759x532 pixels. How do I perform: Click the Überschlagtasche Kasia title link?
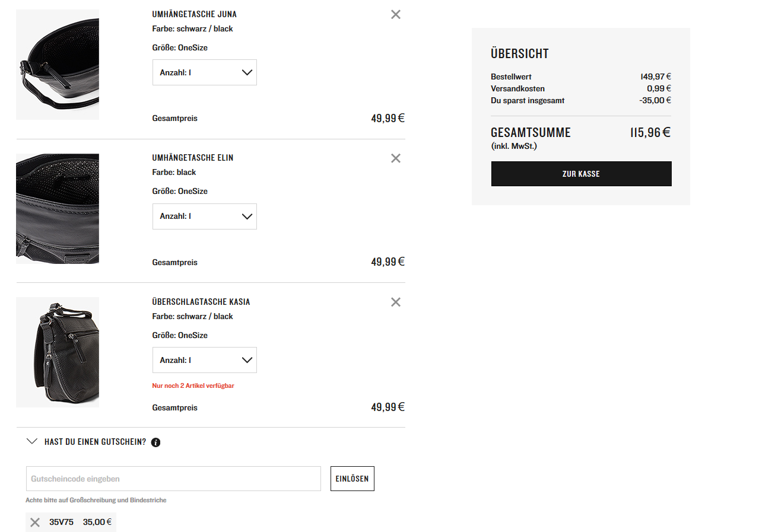coord(201,302)
